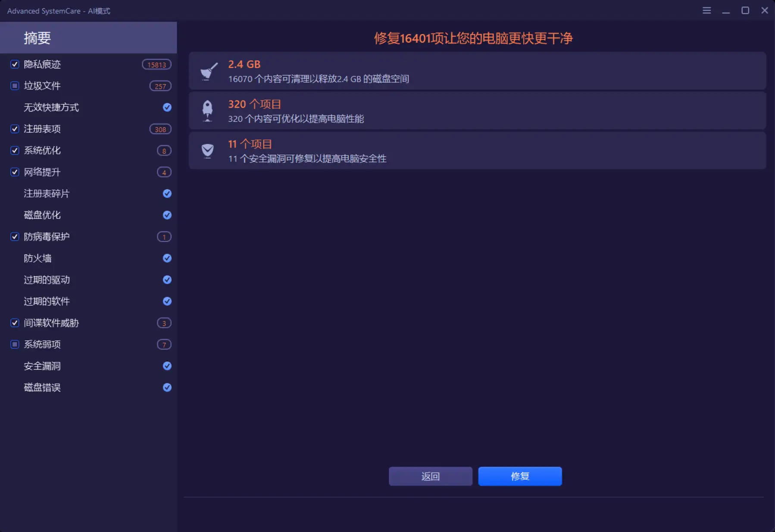Toggle the 系统弱项 checkbox
The image size is (775, 532).
pyautogui.click(x=14, y=344)
